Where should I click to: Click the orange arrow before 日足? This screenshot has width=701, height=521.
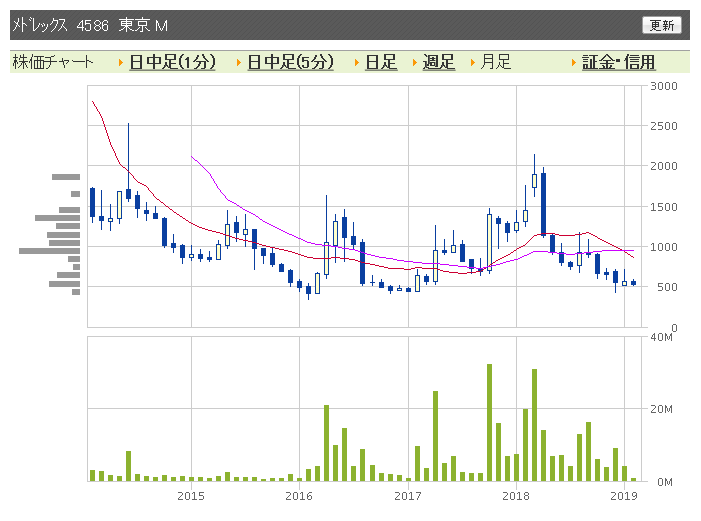pos(357,63)
